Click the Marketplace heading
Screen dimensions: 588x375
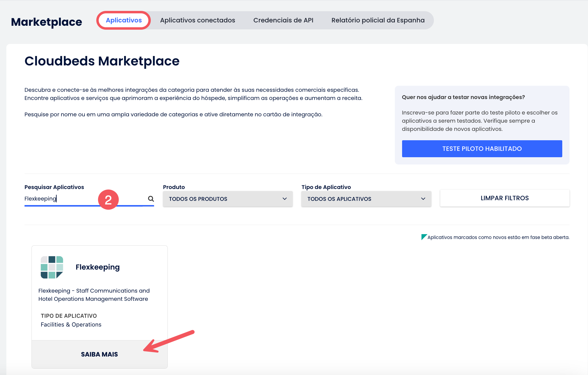point(46,21)
